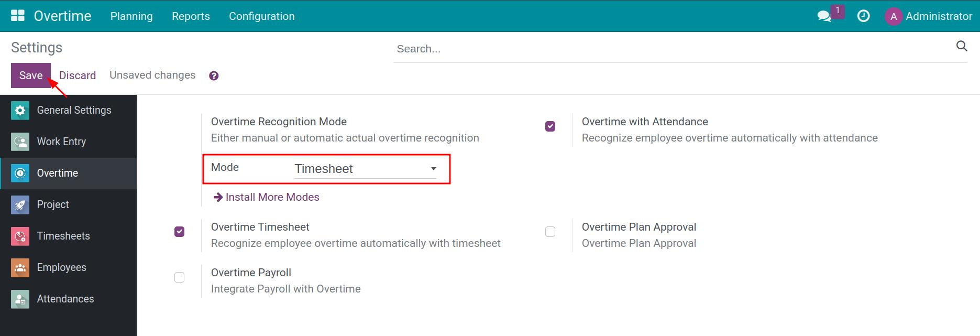The height and width of the screenshot is (336, 980).
Task: Enable Overtime Payroll
Action: (x=180, y=277)
